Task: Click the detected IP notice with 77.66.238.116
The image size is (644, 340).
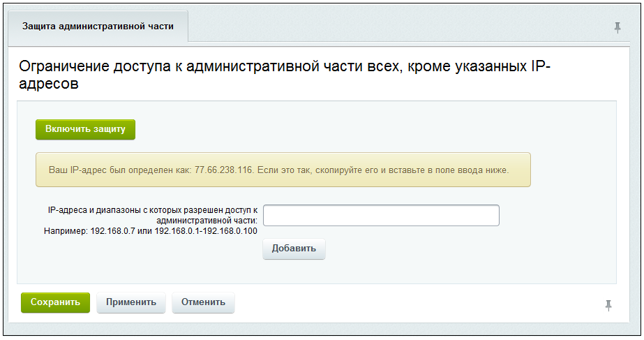Action: point(283,170)
